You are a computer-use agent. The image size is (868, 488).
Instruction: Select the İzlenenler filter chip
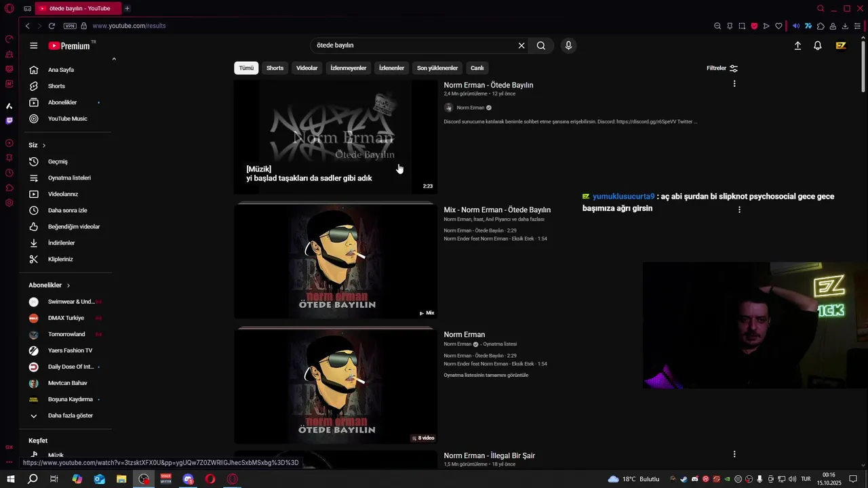pos(391,68)
